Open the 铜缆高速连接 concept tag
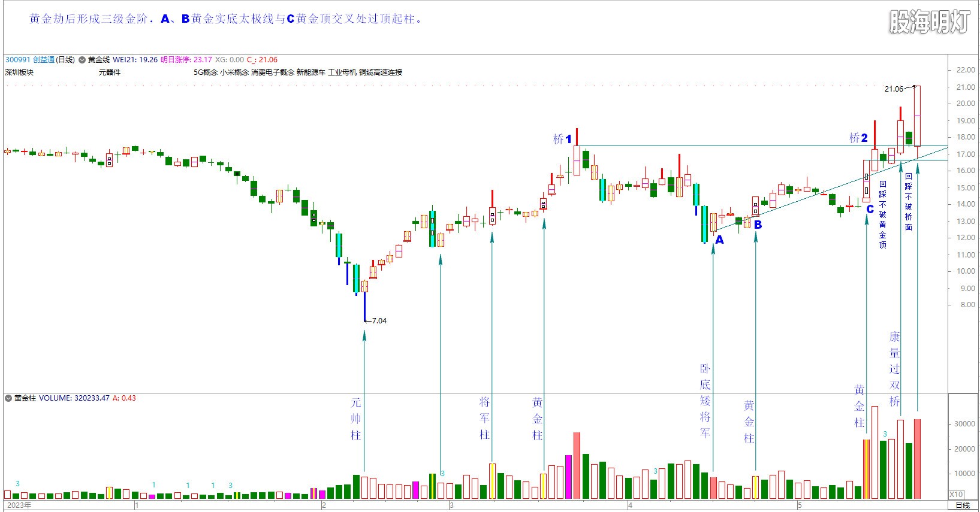Screen dimensions: 980x512 (x=381, y=72)
